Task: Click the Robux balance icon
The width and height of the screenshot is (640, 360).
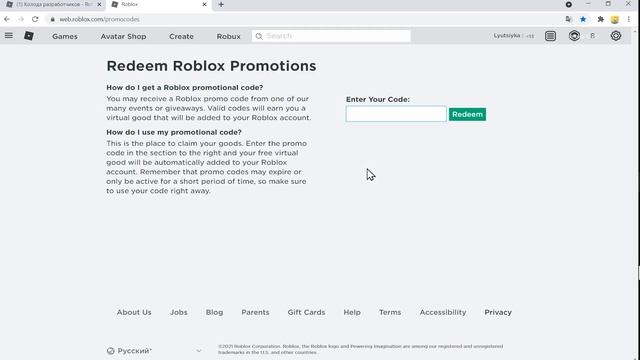Action: tap(574, 36)
